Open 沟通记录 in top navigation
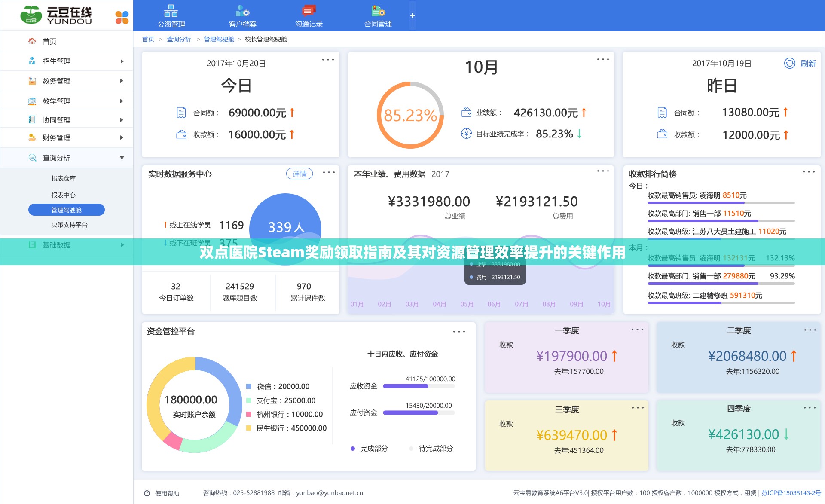This screenshot has height=504, width=825. pyautogui.click(x=309, y=16)
